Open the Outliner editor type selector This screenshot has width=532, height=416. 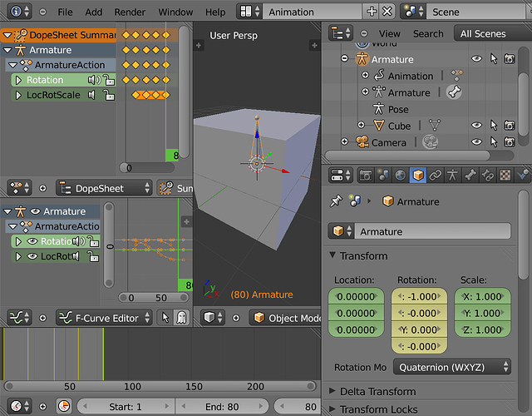coord(341,33)
